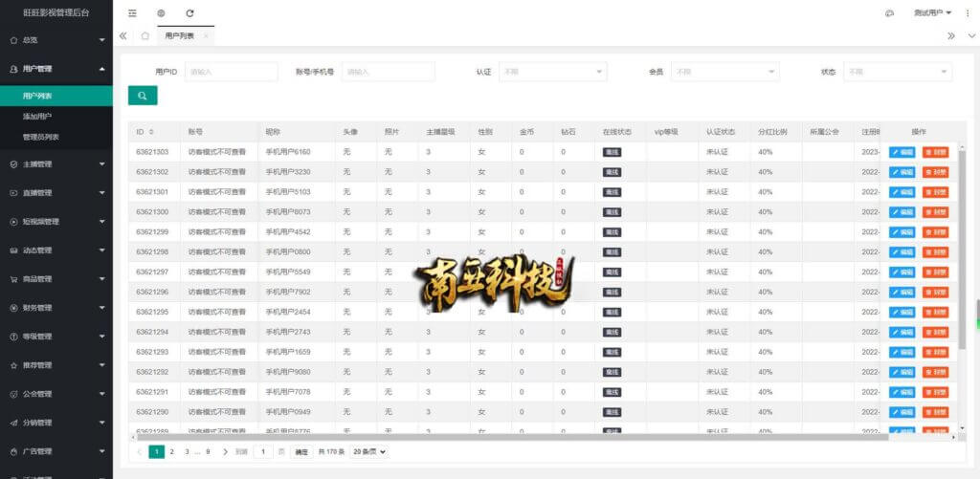Viewport: 980px width, 479px height.
Task: Open 动态管理 menu item
Action: 56,250
